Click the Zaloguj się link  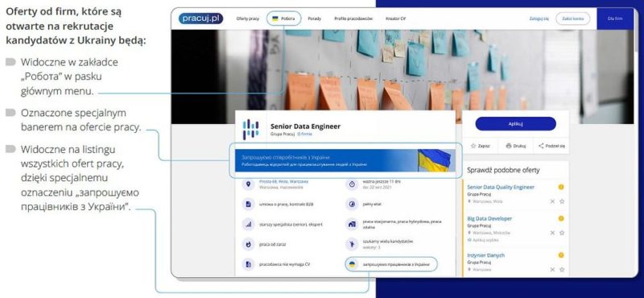pyautogui.click(x=539, y=19)
